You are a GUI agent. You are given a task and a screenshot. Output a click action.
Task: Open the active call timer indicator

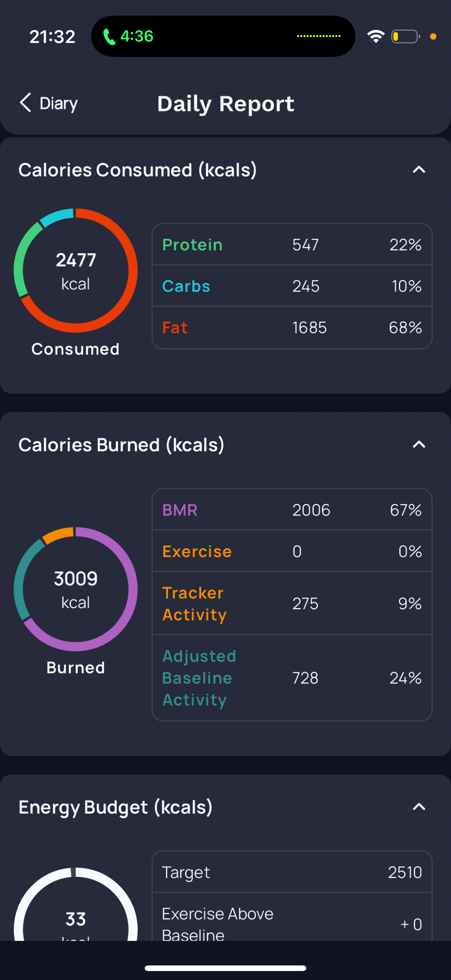(x=129, y=37)
